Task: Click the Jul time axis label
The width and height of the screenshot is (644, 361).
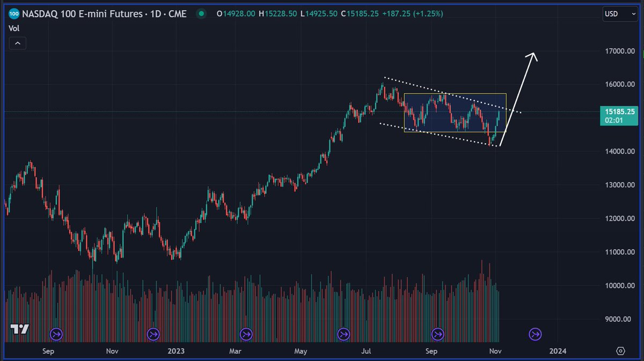Action: pos(367,351)
